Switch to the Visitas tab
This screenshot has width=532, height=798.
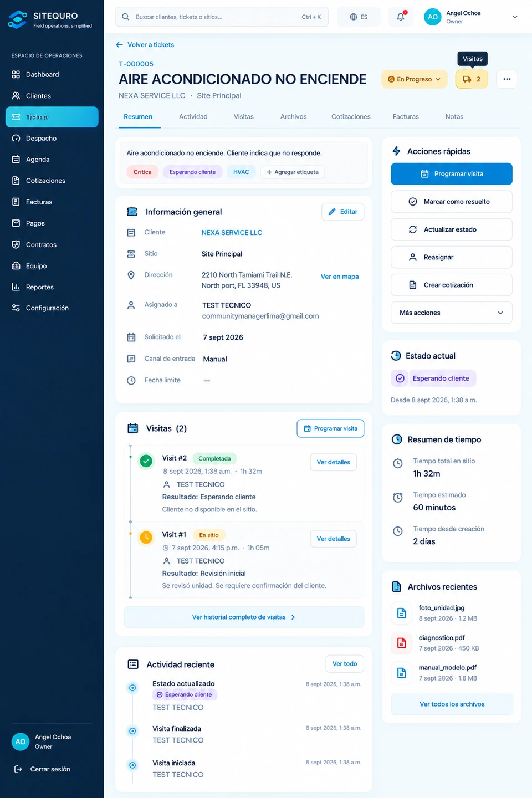(244, 117)
